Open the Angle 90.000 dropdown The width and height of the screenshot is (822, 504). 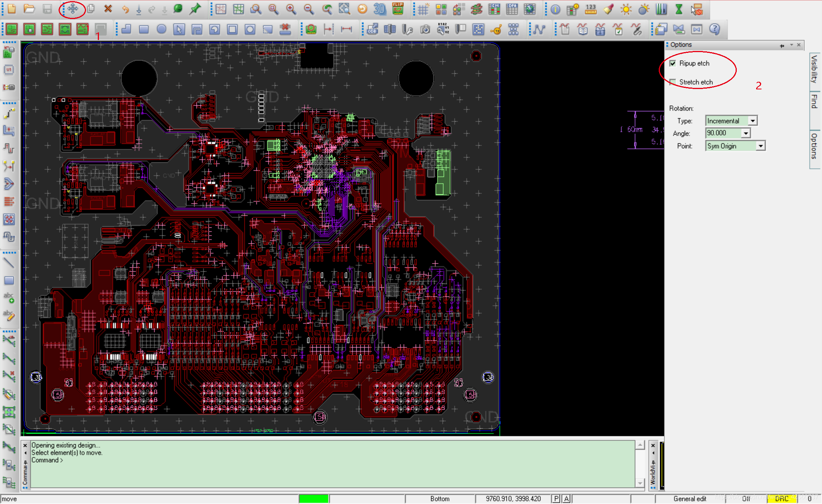tap(746, 133)
